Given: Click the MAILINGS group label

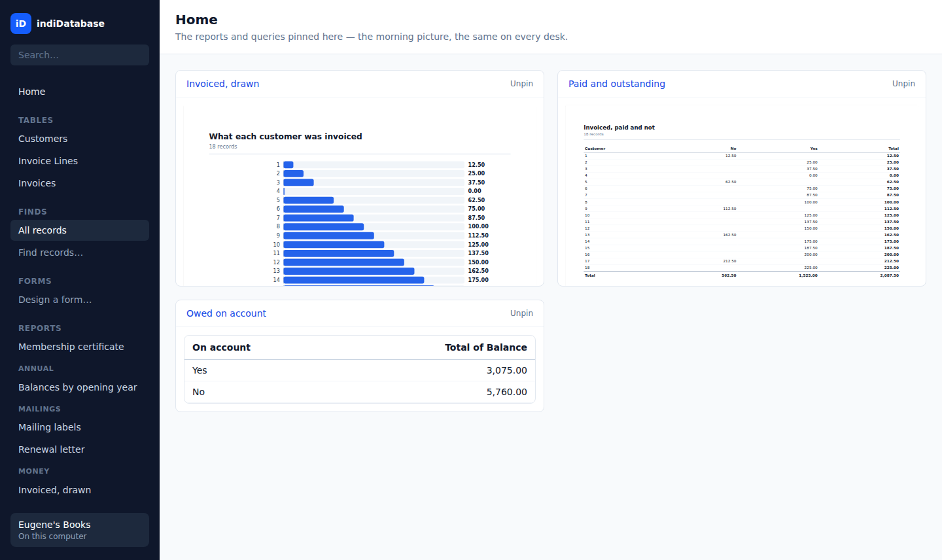Looking at the screenshot, I should [39, 409].
